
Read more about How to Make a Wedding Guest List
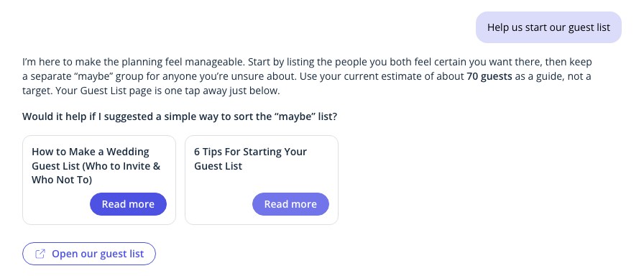(128, 204)
